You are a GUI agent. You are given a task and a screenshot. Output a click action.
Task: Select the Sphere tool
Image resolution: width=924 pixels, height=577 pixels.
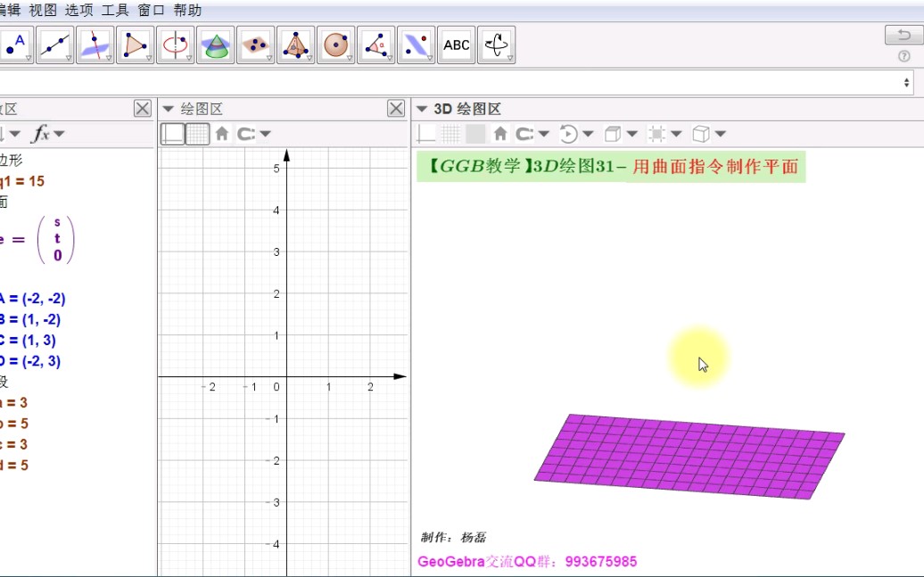(335, 45)
